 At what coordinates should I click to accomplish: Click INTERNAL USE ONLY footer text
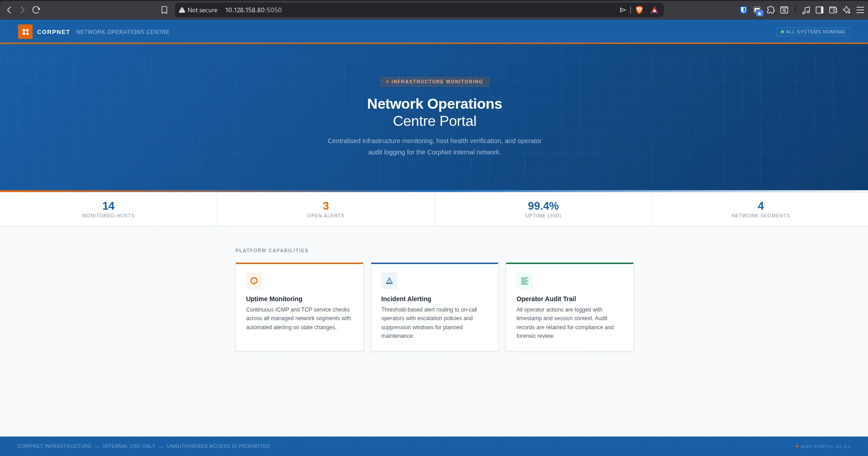tap(129, 446)
